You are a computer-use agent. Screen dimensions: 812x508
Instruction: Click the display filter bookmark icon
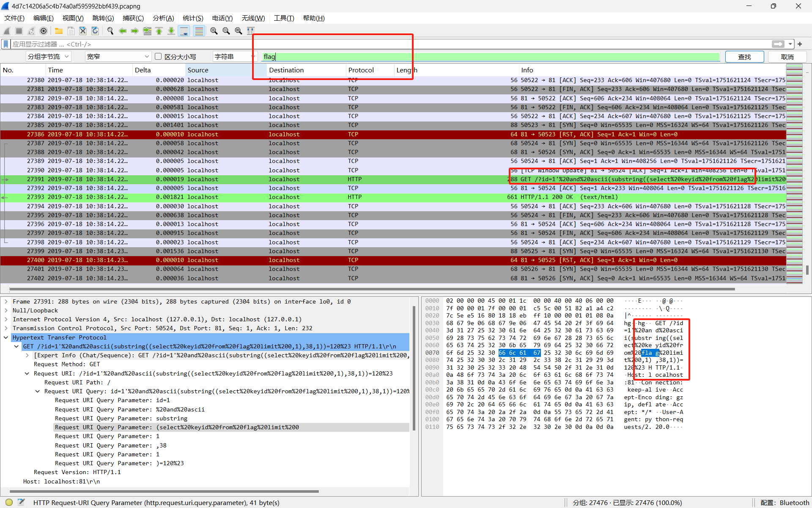click(6, 44)
